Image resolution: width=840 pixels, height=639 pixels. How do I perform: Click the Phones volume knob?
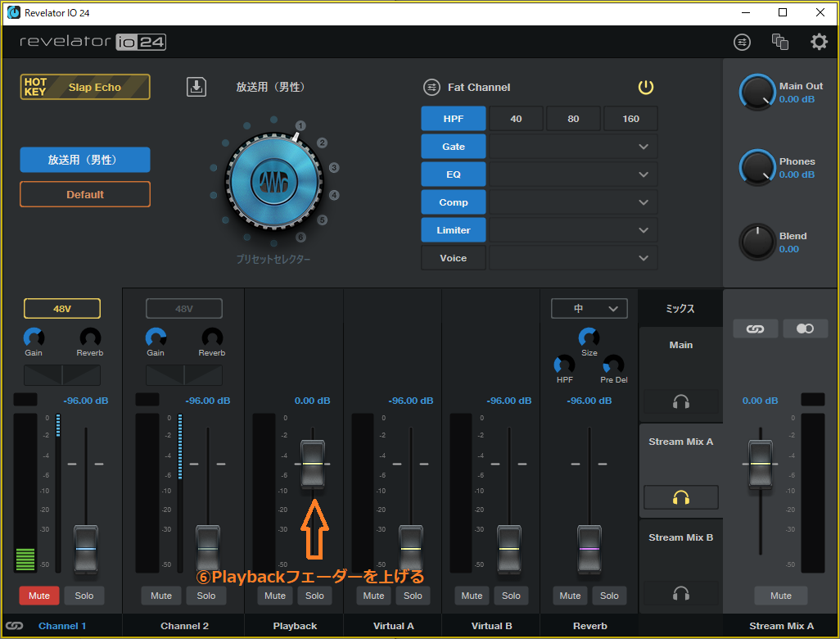click(757, 168)
